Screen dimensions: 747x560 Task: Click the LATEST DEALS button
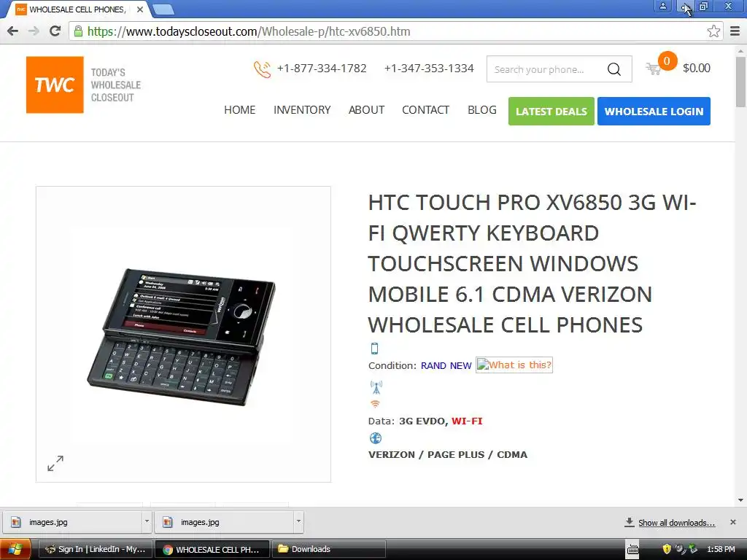(551, 112)
